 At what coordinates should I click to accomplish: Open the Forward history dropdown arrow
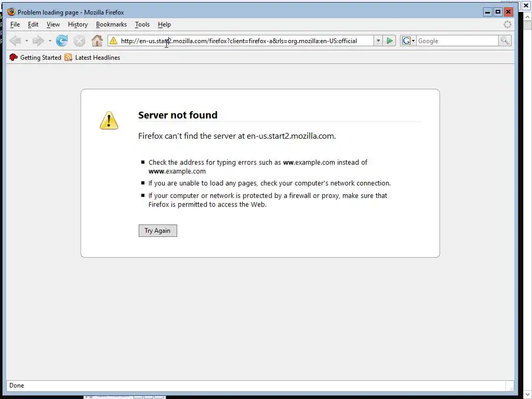pyautogui.click(x=50, y=41)
